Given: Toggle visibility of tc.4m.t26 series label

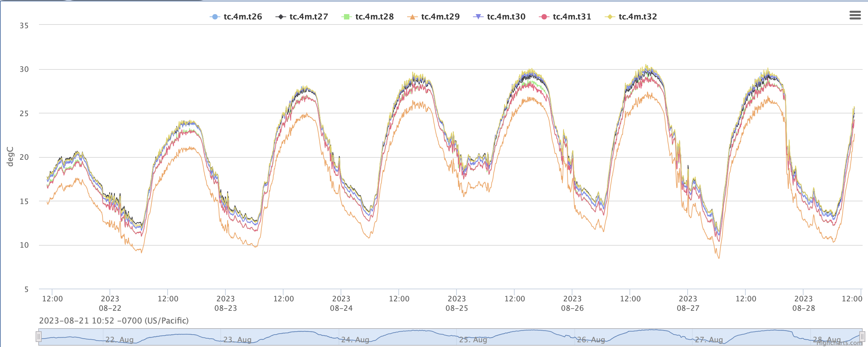Looking at the screenshot, I should click(x=243, y=17).
